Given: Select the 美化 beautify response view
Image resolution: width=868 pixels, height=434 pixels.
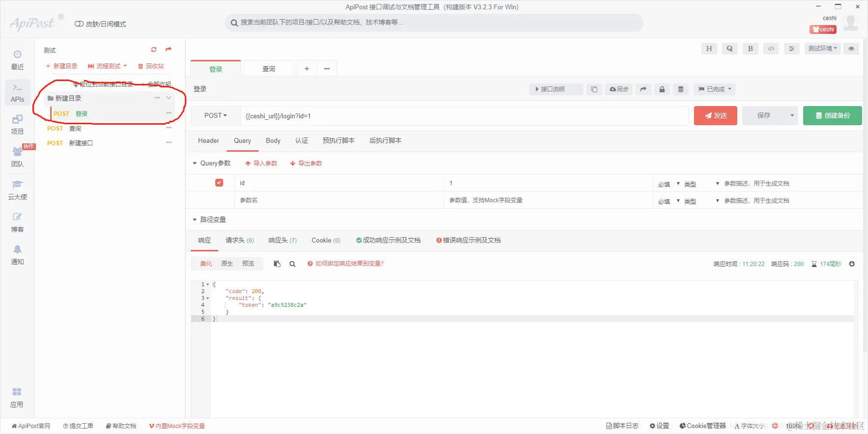Looking at the screenshot, I should 206,264.
